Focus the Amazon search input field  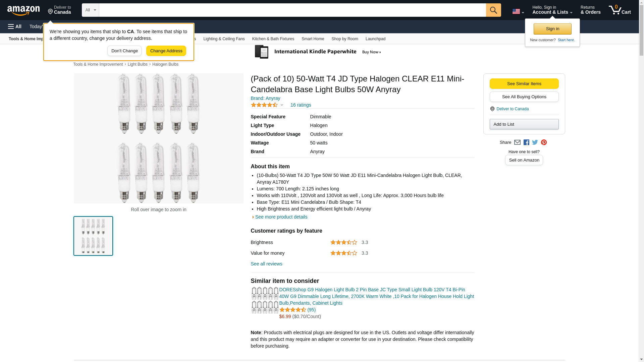click(292, 10)
